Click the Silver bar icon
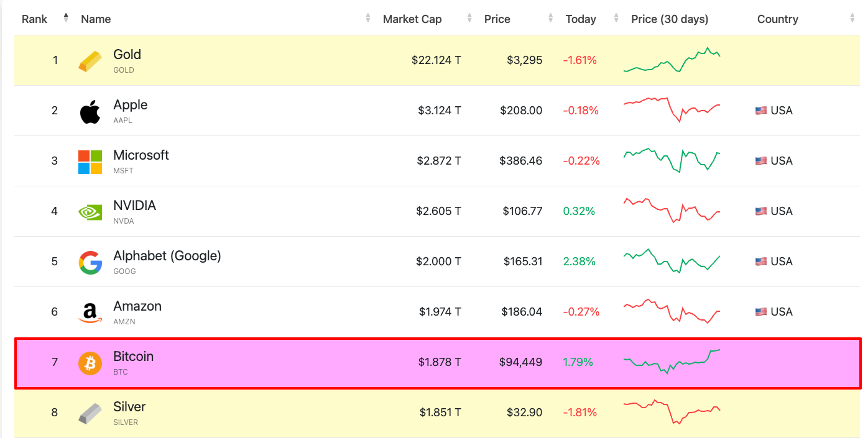 click(90, 413)
